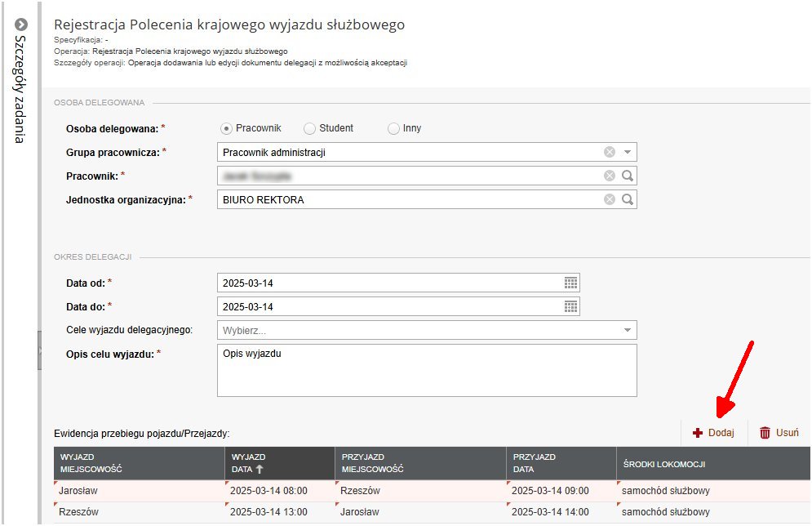
Task: Select arrival cell Jarosław in second row
Action: tap(420, 512)
